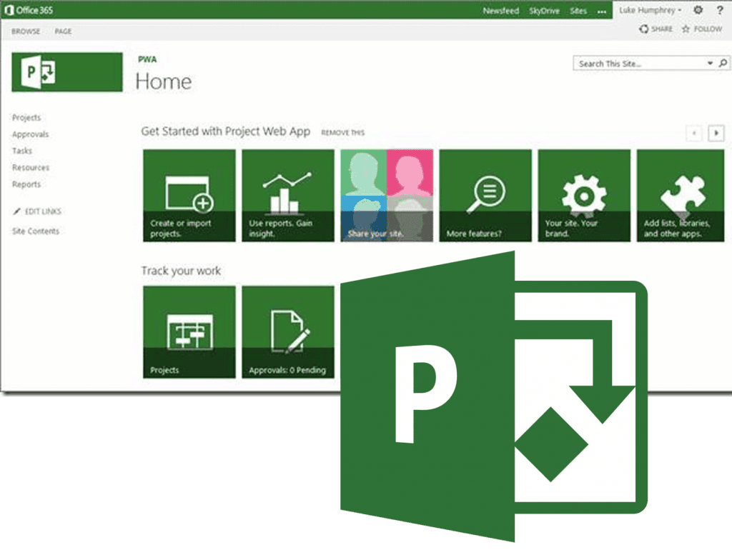Viewport: 732px width, 560px height.
Task: Show previous tiles with left arrow
Action: (x=694, y=134)
